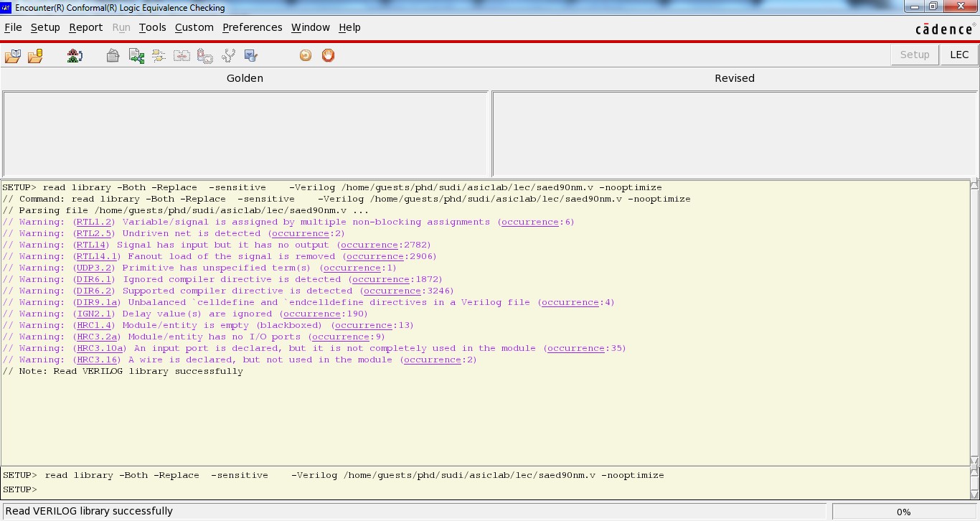The width and height of the screenshot is (980, 521).
Task: Open the File menu
Action: pos(13,27)
